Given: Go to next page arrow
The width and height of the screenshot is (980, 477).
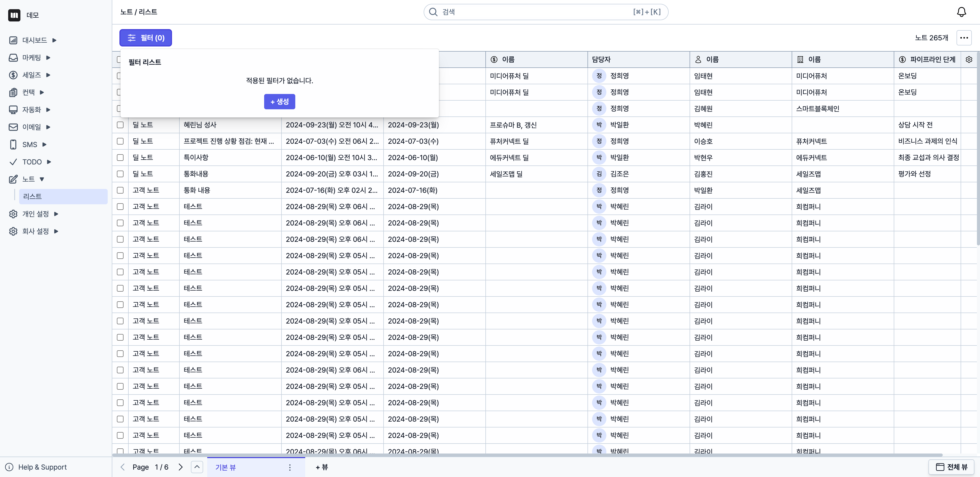Looking at the screenshot, I should 181,467.
